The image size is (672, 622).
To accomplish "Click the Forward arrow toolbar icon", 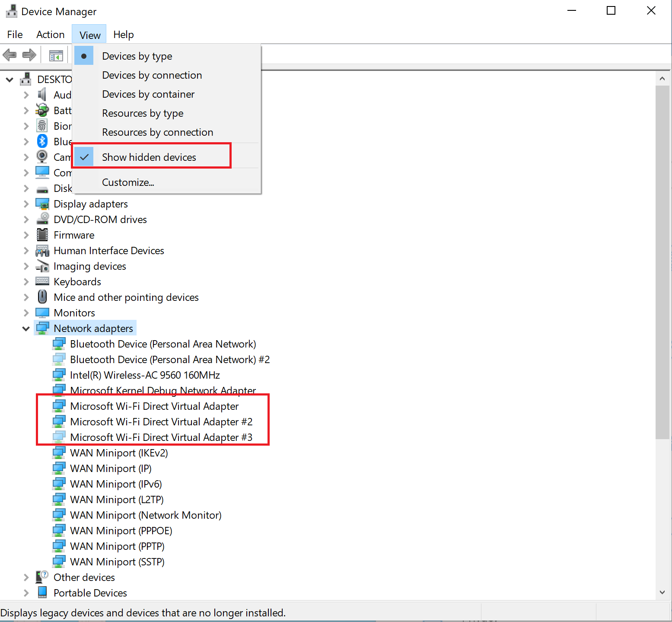I will pyautogui.click(x=29, y=55).
